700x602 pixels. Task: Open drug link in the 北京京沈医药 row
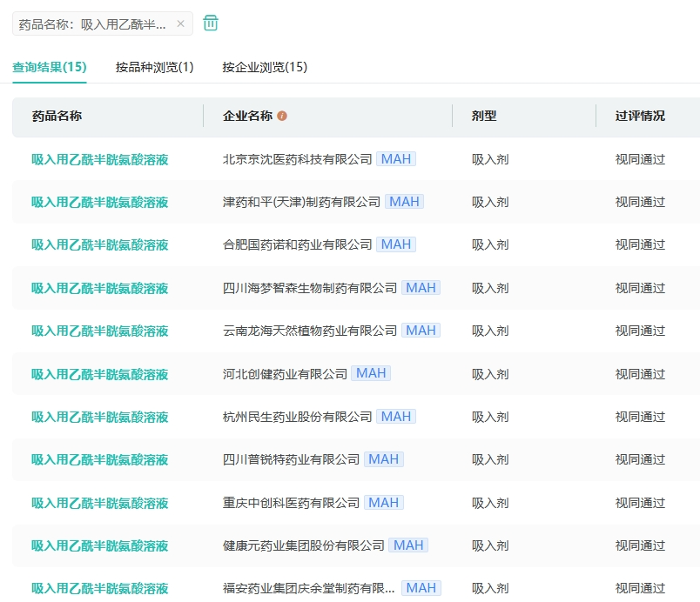[100, 159]
